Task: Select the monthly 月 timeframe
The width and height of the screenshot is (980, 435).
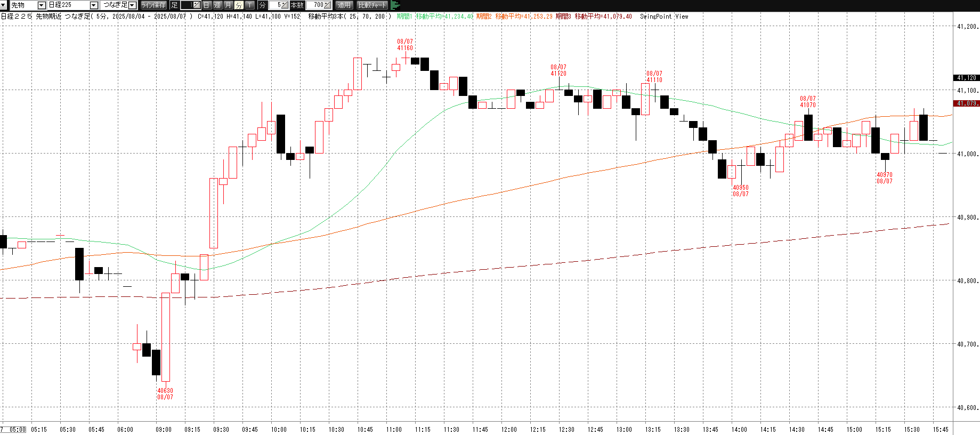Action: point(228,5)
